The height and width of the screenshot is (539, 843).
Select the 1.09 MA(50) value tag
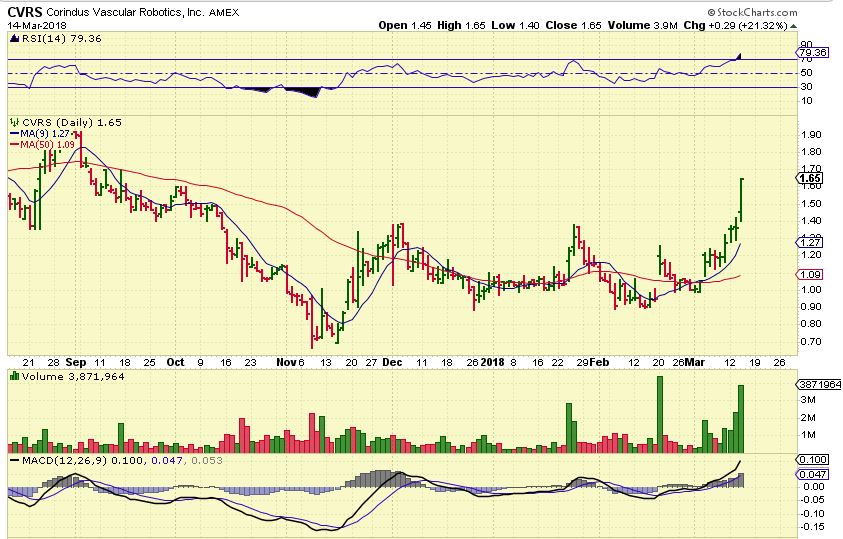click(x=809, y=274)
